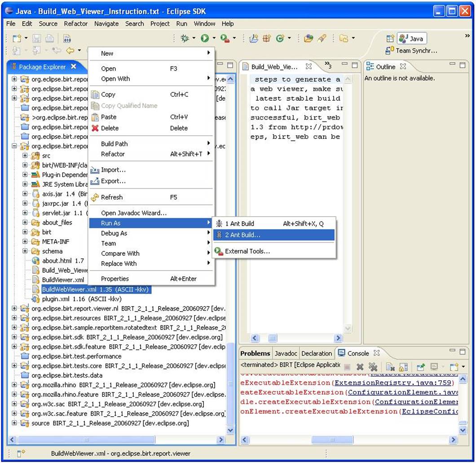
Task: Toggle the Console Scroll Lock icon
Action: tap(403, 367)
